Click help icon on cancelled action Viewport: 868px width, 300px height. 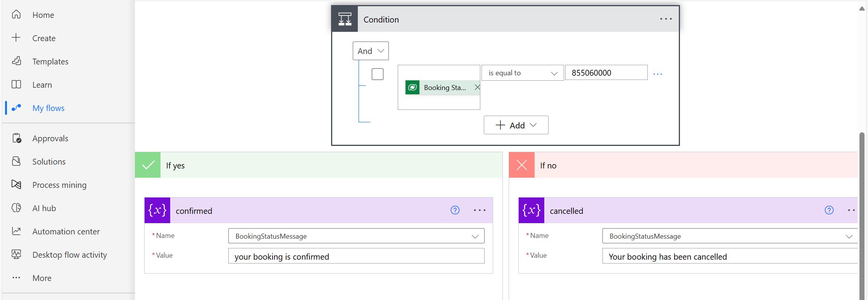click(829, 210)
